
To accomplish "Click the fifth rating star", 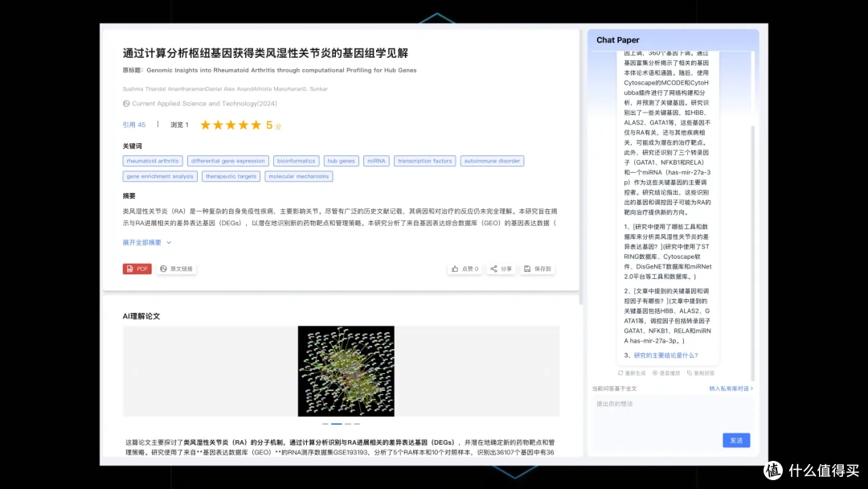I will pyautogui.click(x=256, y=125).
